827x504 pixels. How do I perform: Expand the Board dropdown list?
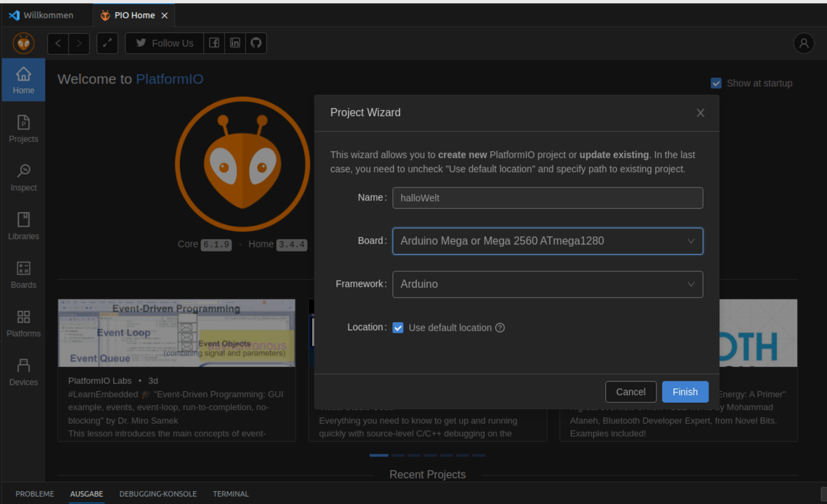coord(547,241)
